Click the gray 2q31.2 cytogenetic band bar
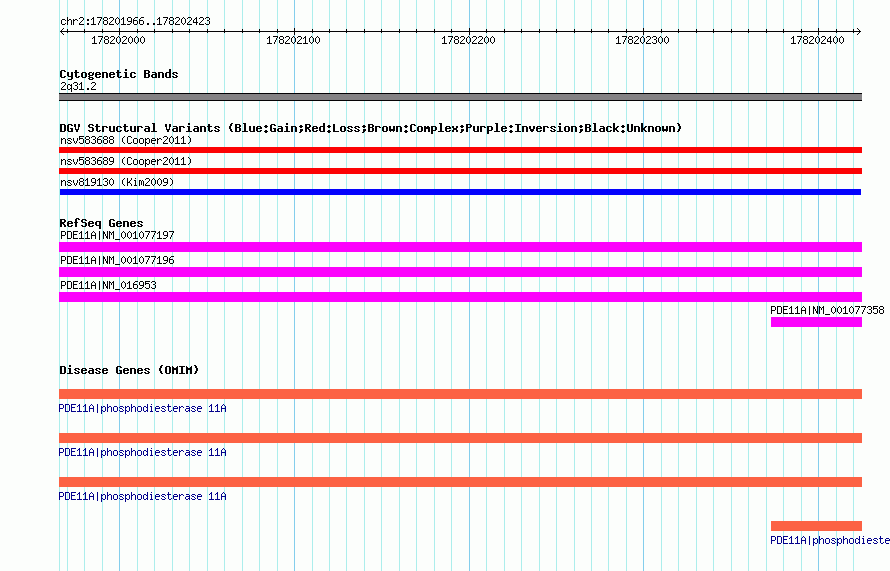This screenshot has height=571, width=890. tap(460, 97)
